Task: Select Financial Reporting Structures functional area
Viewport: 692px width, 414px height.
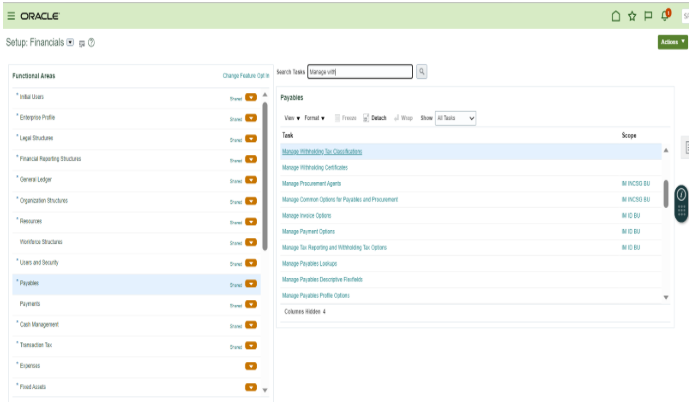Action: pos(50,159)
